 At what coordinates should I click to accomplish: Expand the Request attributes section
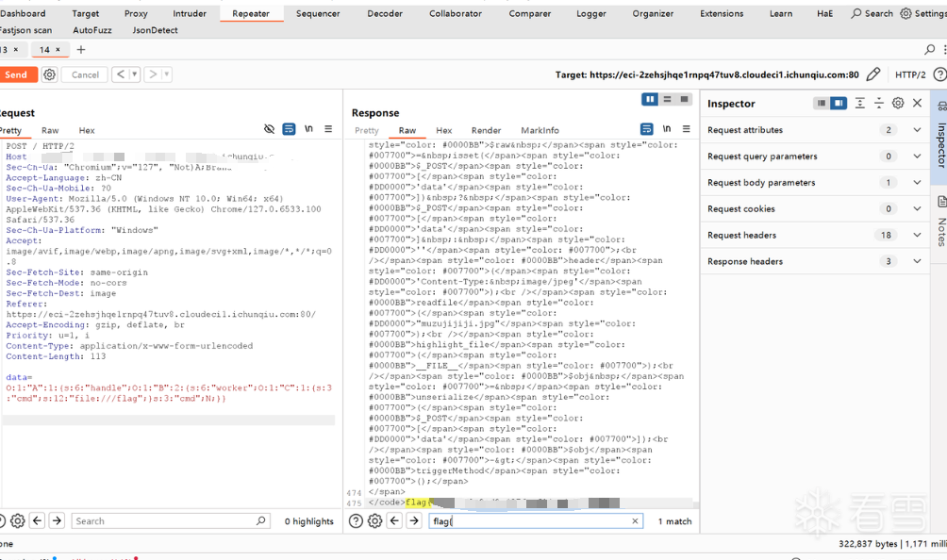[x=917, y=130]
